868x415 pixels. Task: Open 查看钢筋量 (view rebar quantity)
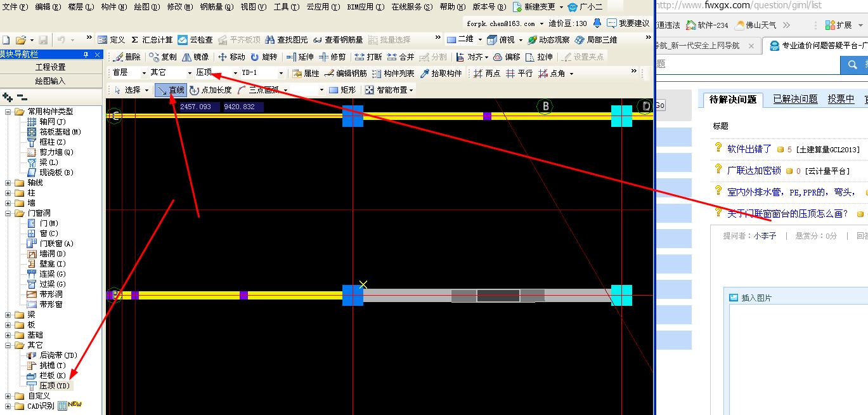coord(337,39)
